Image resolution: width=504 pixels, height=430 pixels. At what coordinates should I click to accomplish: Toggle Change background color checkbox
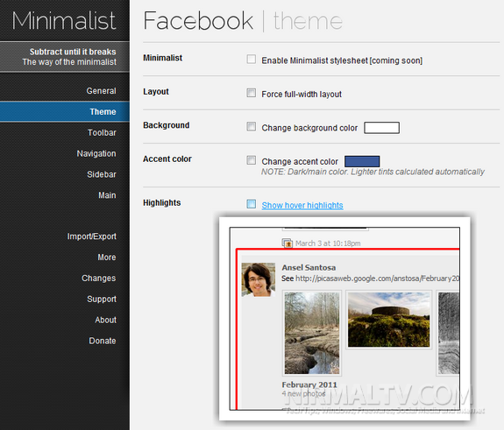[251, 126]
